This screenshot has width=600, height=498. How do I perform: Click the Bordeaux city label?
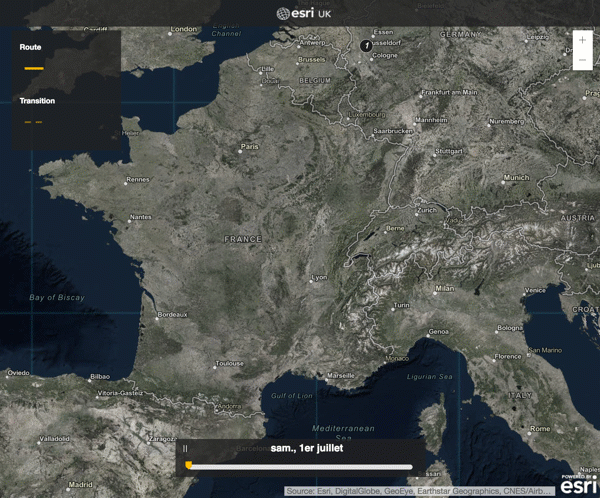point(172,315)
